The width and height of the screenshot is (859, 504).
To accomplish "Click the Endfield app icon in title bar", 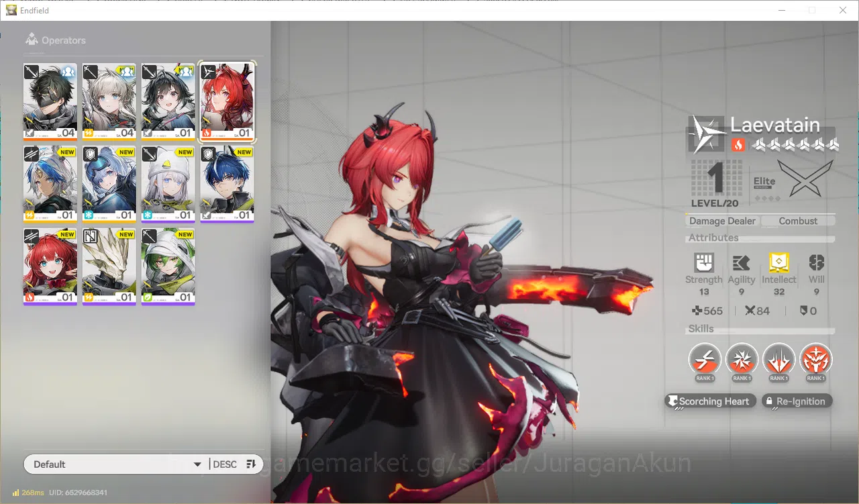I will point(11,10).
